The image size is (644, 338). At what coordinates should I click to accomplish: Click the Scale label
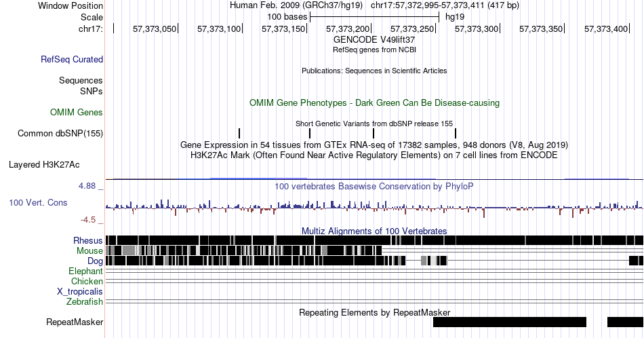click(x=92, y=17)
